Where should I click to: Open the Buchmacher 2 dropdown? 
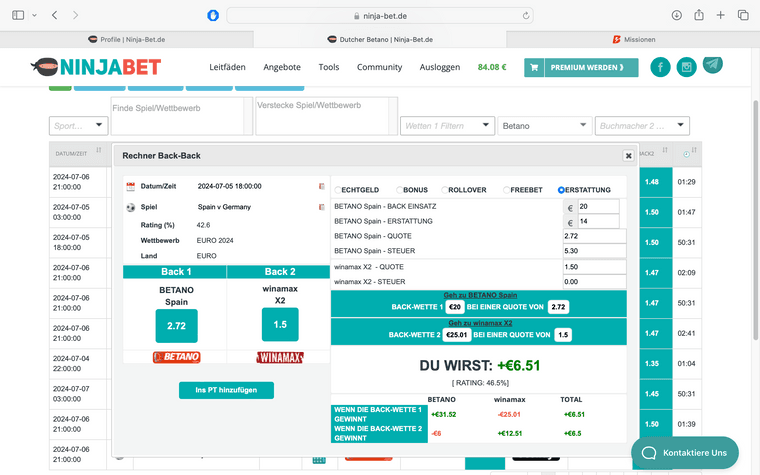[x=642, y=126]
